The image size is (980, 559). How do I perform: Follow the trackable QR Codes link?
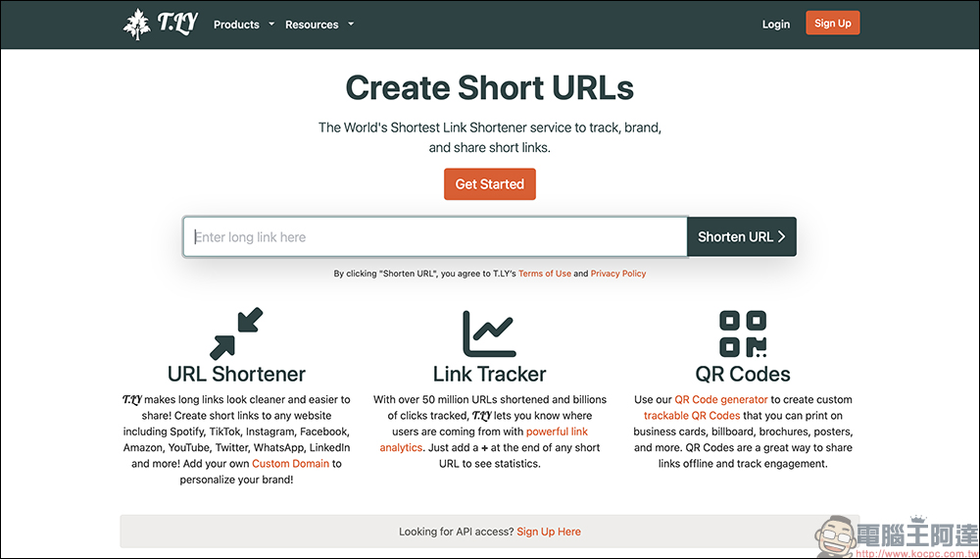pos(691,416)
